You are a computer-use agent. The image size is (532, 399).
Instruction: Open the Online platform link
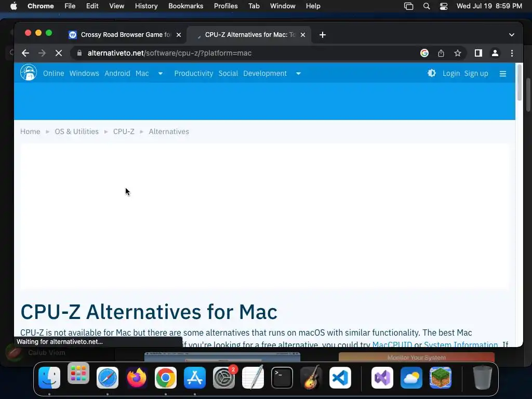point(54,73)
